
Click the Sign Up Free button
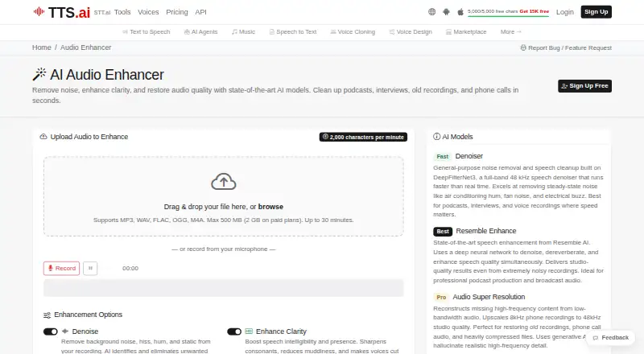coord(584,86)
